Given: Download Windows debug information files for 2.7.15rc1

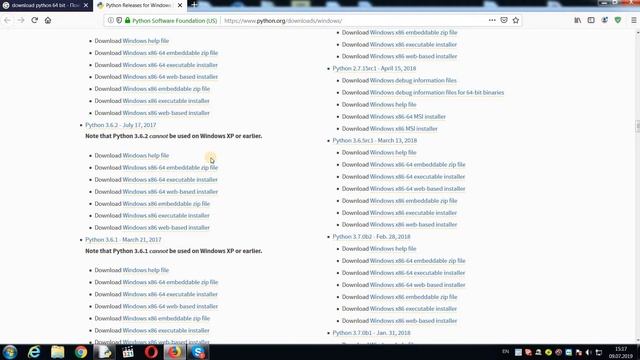Looking at the screenshot, I should pyautogui.click(x=413, y=80).
